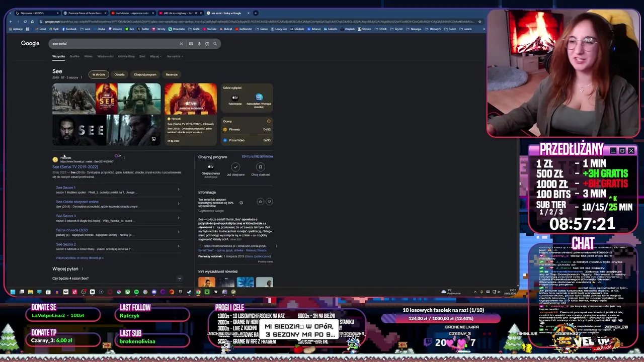The width and height of the screenshot is (644, 362).
Task: Dislike the info with thumbs down
Action: 269,202
